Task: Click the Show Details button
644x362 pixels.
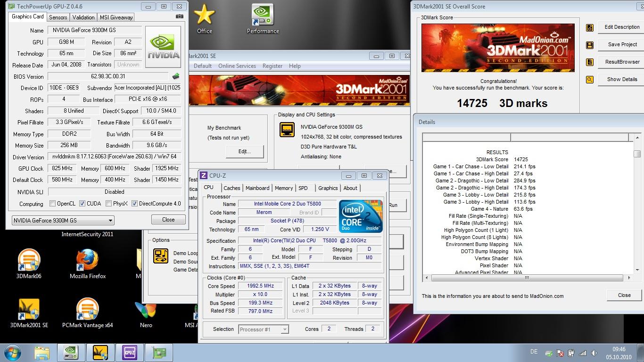Action: (622, 79)
